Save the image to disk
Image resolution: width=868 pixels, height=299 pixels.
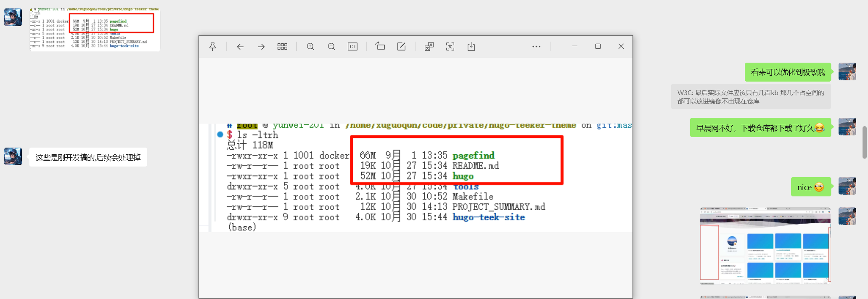point(471,47)
